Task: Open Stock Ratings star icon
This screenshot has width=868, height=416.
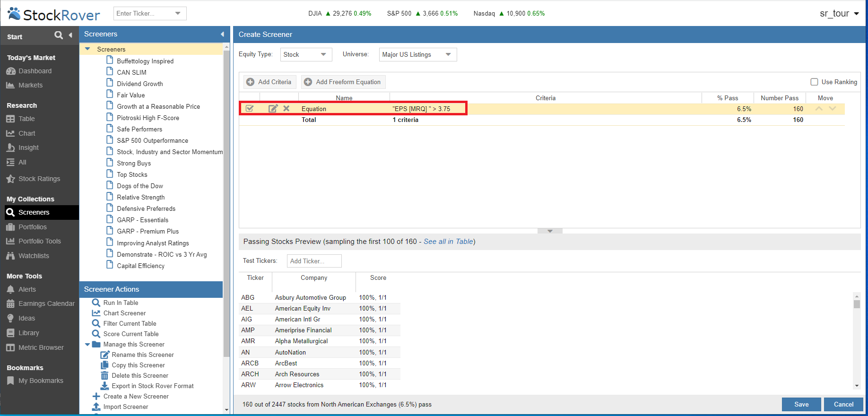Action: tap(11, 179)
